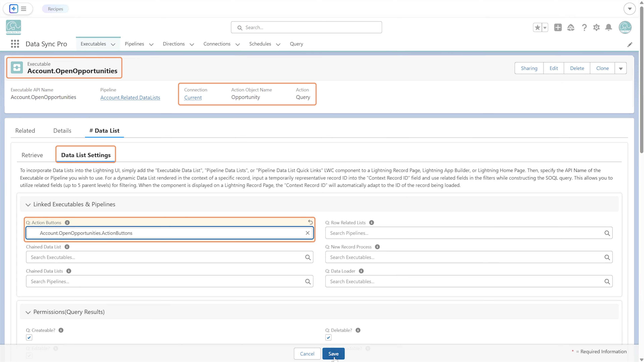This screenshot has height=362, width=644.
Task: Click the Data Sync Pro elephant logo
Action: point(13,27)
